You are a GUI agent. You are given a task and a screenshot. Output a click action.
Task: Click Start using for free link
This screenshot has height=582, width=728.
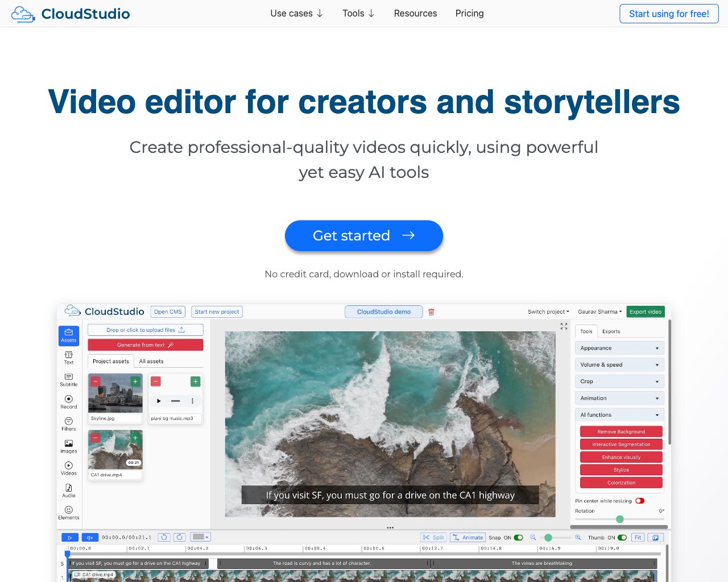pos(668,14)
